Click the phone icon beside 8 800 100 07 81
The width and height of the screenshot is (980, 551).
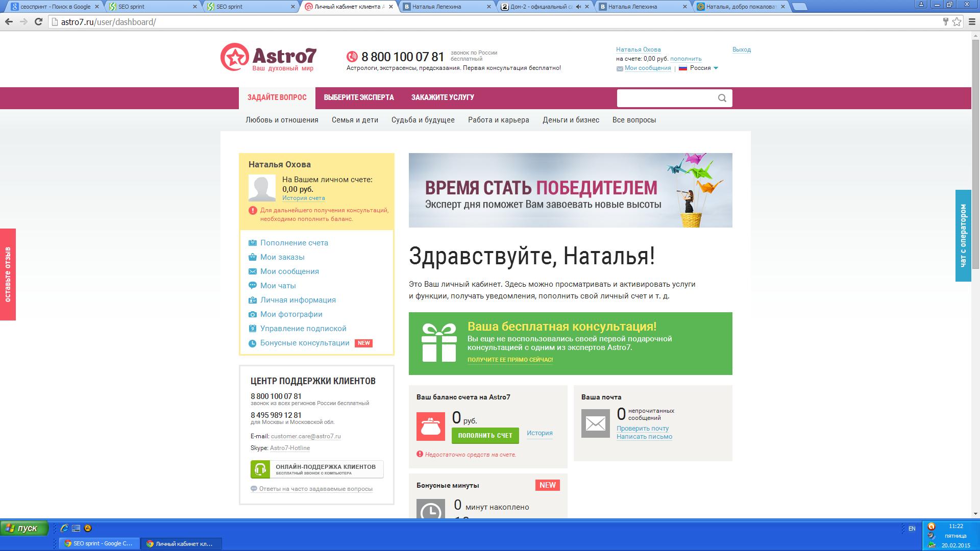tap(352, 57)
